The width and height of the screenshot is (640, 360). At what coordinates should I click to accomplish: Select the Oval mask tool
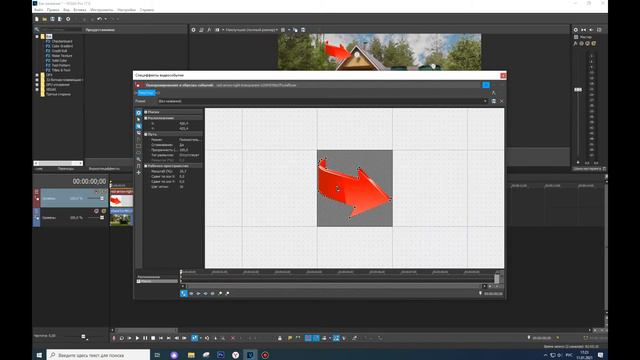tap(139, 153)
